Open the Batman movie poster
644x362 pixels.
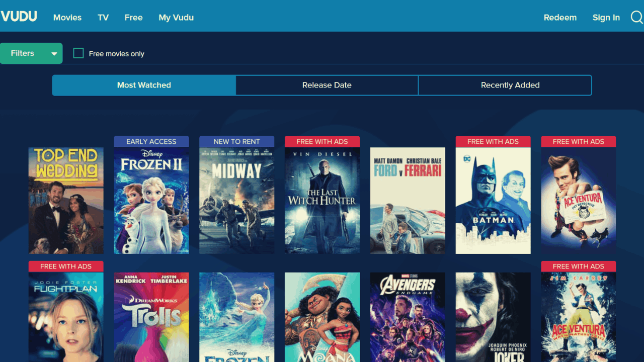(493, 201)
